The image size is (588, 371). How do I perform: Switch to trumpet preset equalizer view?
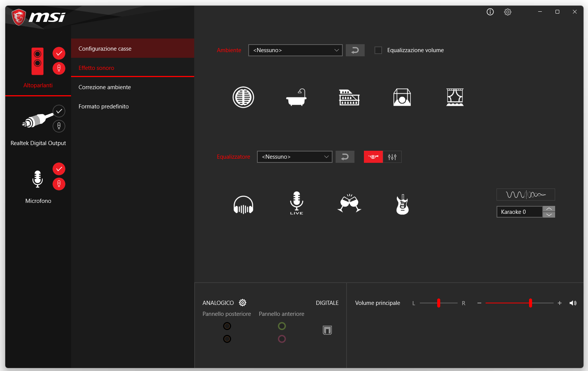(x=373, y=157)
